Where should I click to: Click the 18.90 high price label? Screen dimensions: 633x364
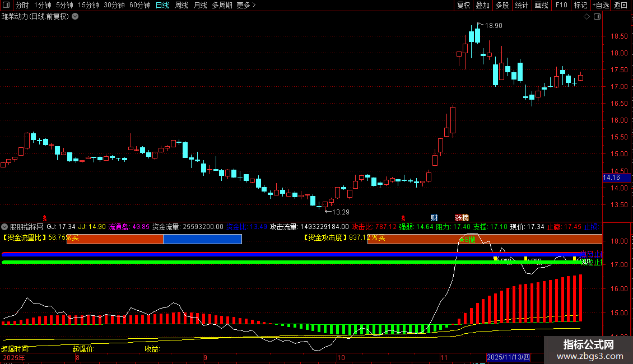click(494, 25)
